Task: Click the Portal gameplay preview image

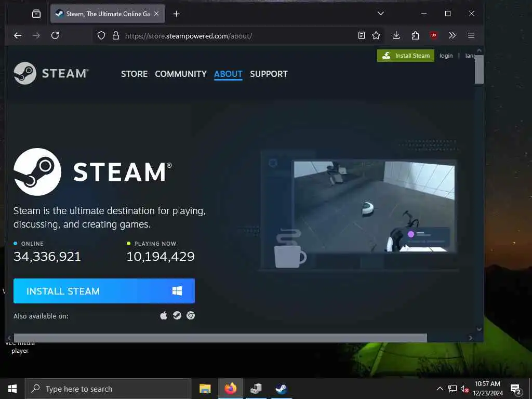Action: (x=374, y=206)
